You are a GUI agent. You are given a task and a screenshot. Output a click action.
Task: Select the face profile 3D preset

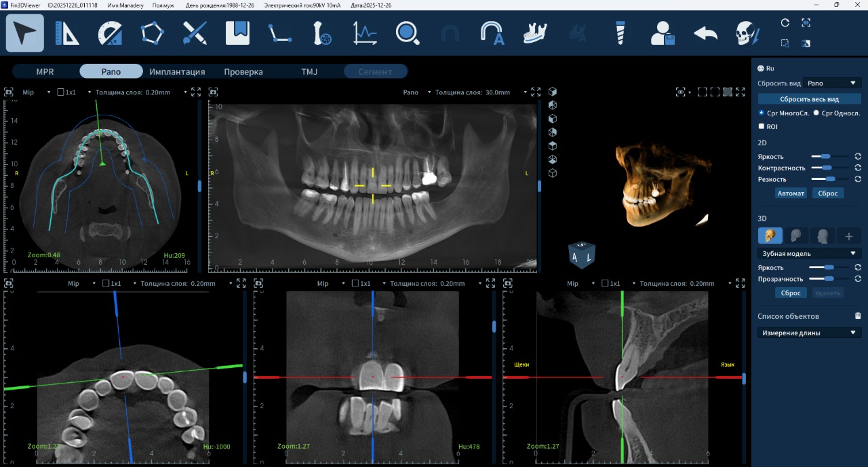pos(823,236)
